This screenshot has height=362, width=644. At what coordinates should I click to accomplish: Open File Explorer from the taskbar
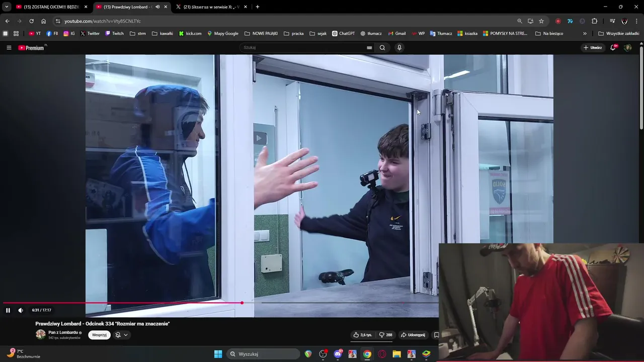(397, 354)
